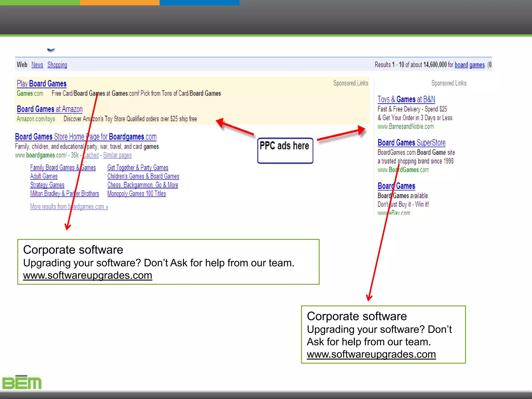The image size is (532, 399).
Task: Select the Web search tab
Action: [22, 65]
